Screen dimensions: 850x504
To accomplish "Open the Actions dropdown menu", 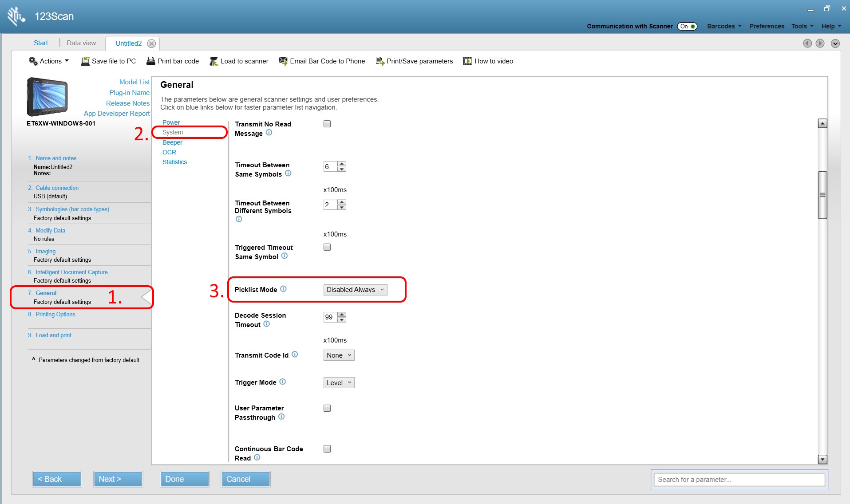I will 49,61.
